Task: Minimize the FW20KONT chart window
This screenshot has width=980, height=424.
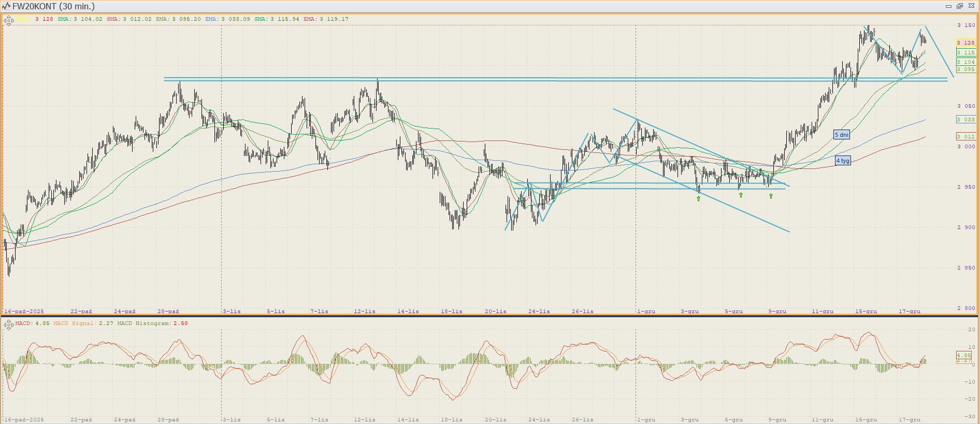Action: 948,6
